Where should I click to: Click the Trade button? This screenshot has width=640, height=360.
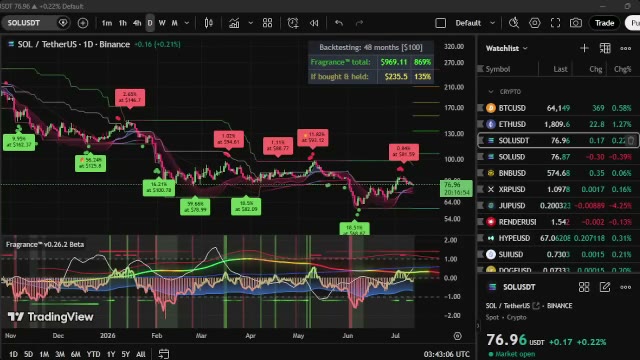(604, 23)
